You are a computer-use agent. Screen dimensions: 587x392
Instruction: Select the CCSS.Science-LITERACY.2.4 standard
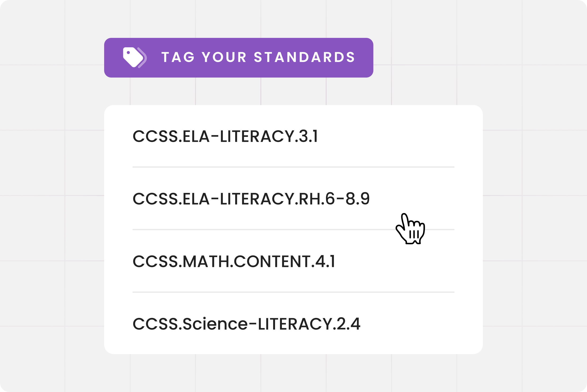[x=246, y=324]
